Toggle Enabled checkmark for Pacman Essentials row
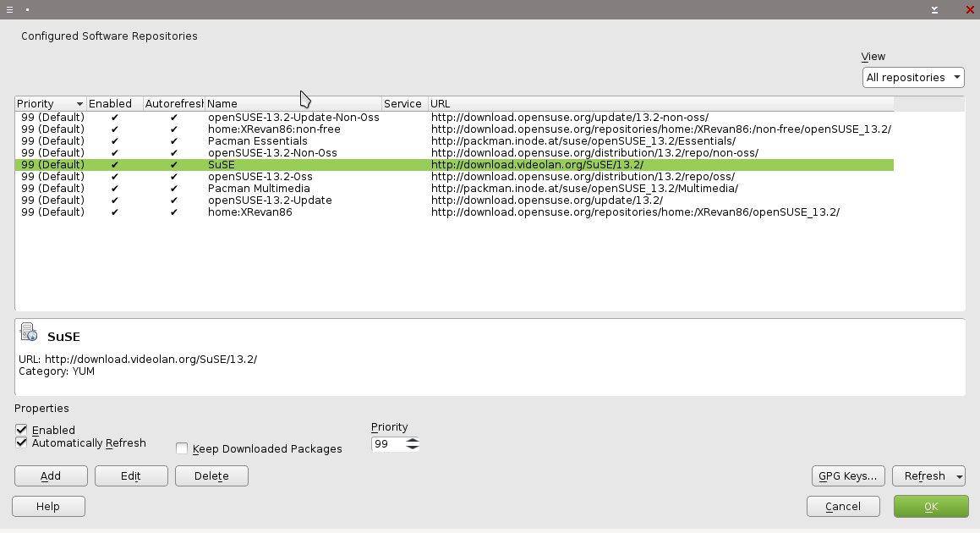This screenshot has width=980, height=533. [114, 140]
